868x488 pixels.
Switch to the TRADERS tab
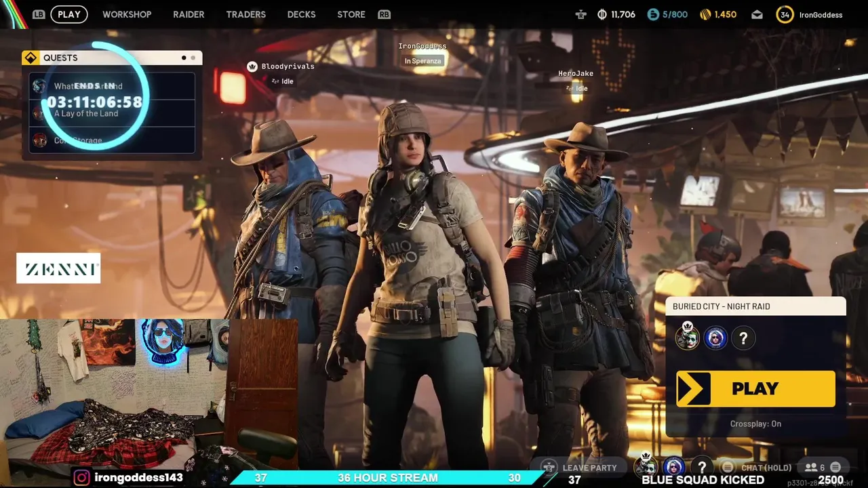245,14
